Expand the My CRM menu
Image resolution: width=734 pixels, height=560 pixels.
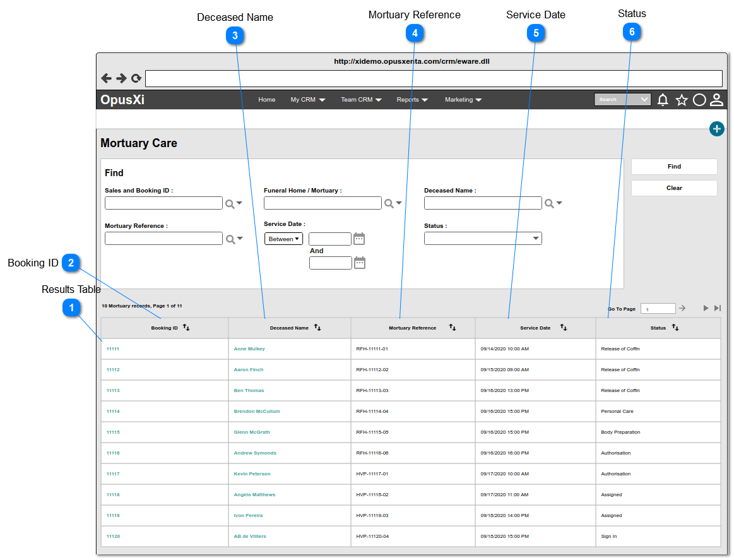coord(307,100)
